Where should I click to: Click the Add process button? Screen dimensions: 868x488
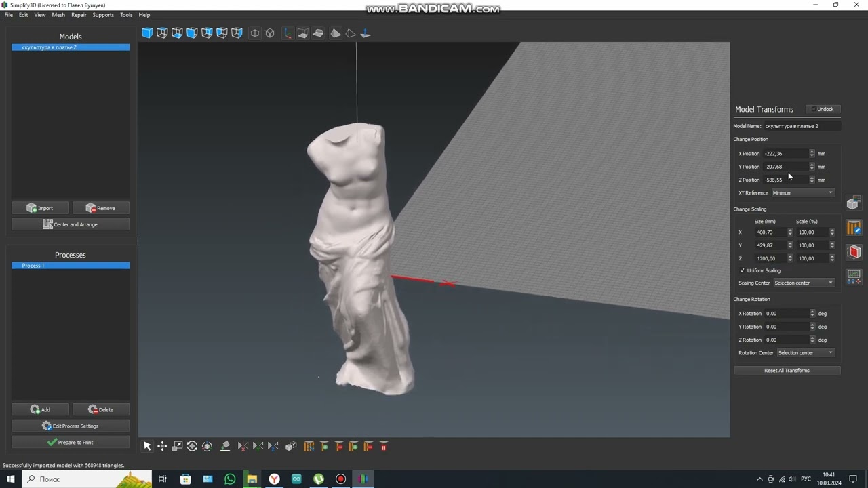click(x=40, y=409)
